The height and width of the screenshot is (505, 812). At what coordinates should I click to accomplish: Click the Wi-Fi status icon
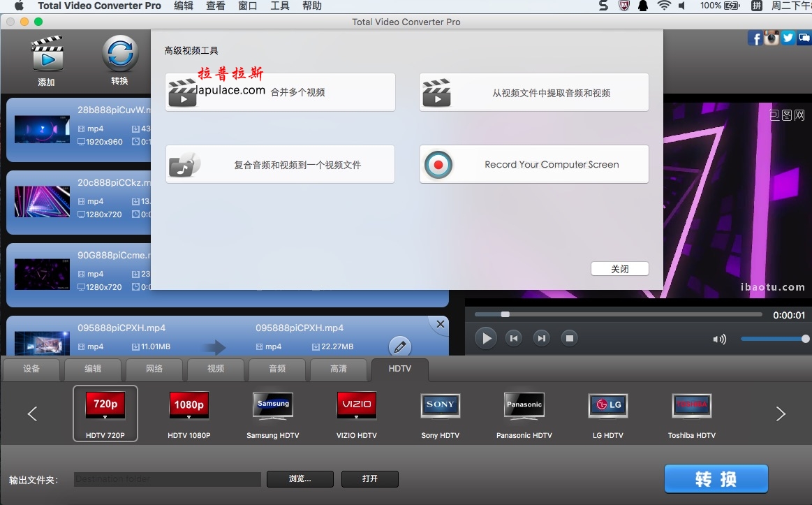pyautogui.click(x=664, y=6)
